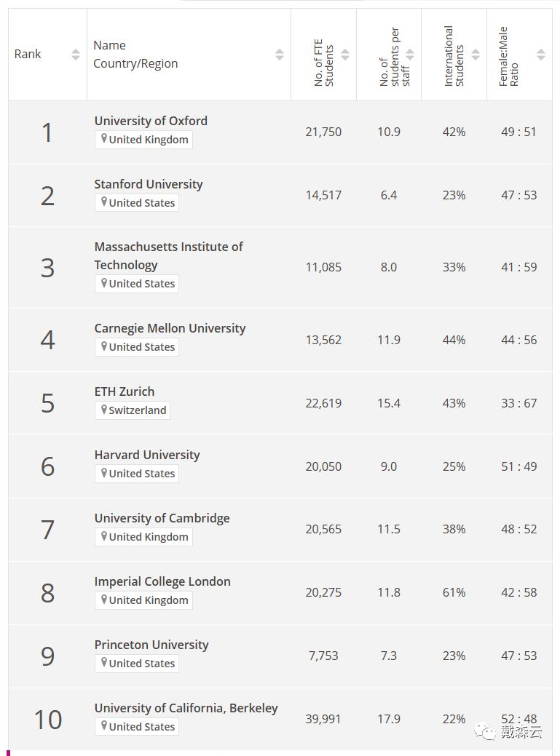
Task: Visit ETH Zurich entry
Action: coord(125,391)
